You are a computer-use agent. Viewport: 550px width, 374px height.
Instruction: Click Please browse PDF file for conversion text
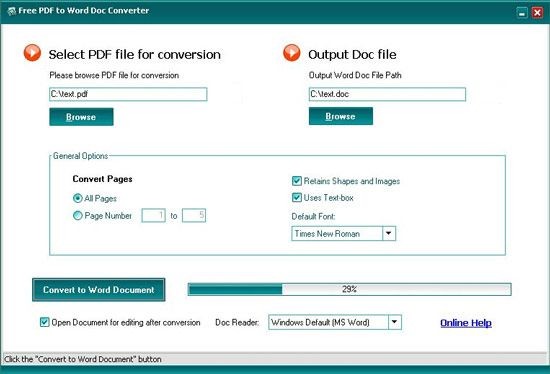tap(114, 75)
